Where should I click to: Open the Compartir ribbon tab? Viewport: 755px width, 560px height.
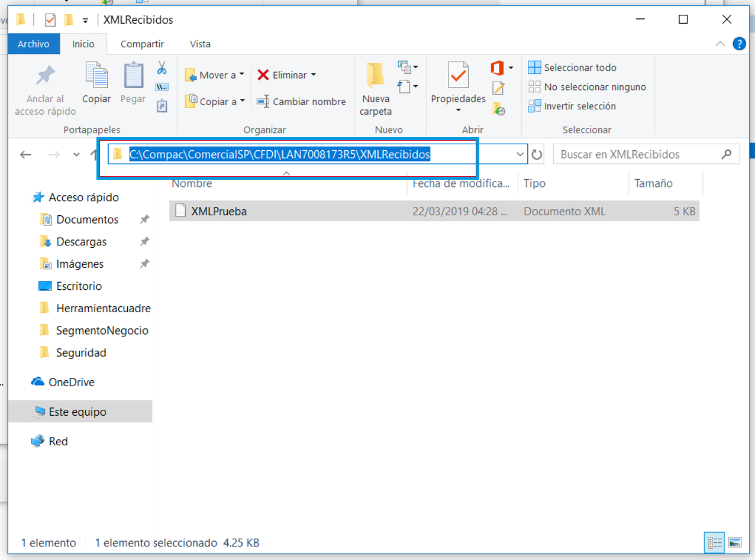click(142, 44)
